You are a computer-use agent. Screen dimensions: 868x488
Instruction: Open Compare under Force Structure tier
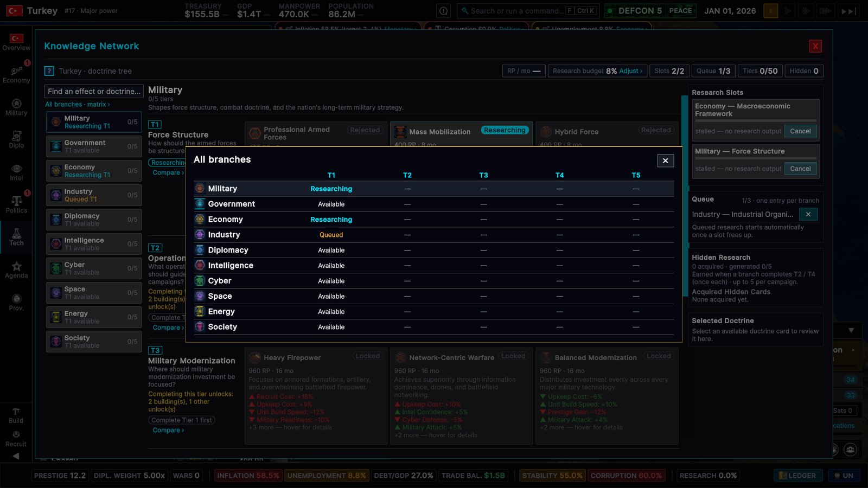coord(168,172)
